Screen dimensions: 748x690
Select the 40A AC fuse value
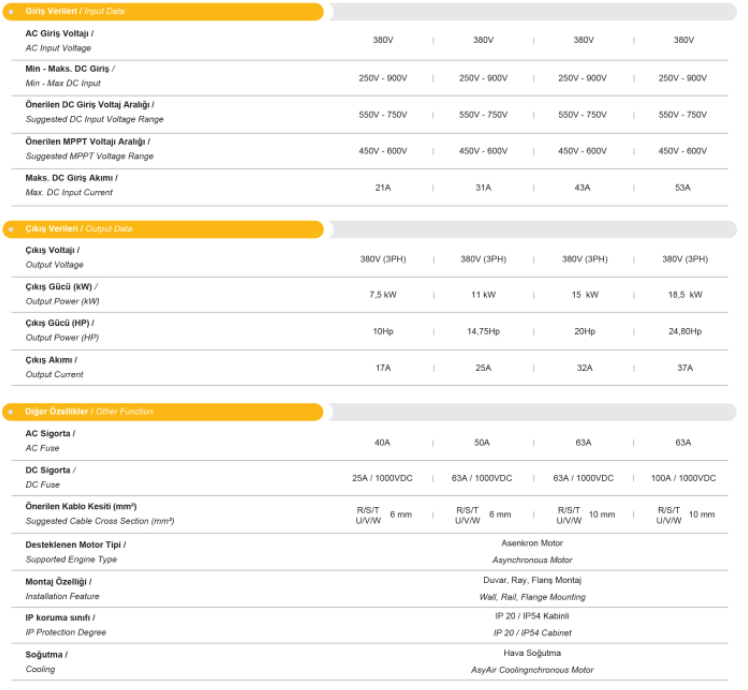[x=382, y=442]
